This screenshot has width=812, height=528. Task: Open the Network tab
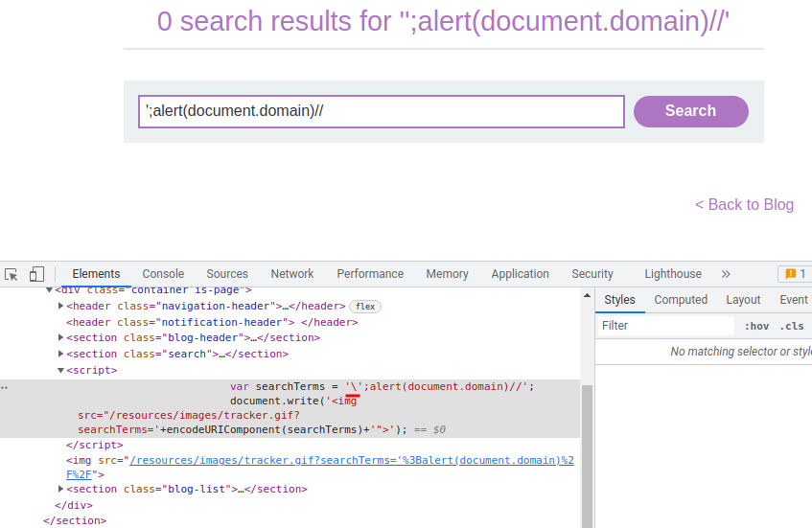292,274
